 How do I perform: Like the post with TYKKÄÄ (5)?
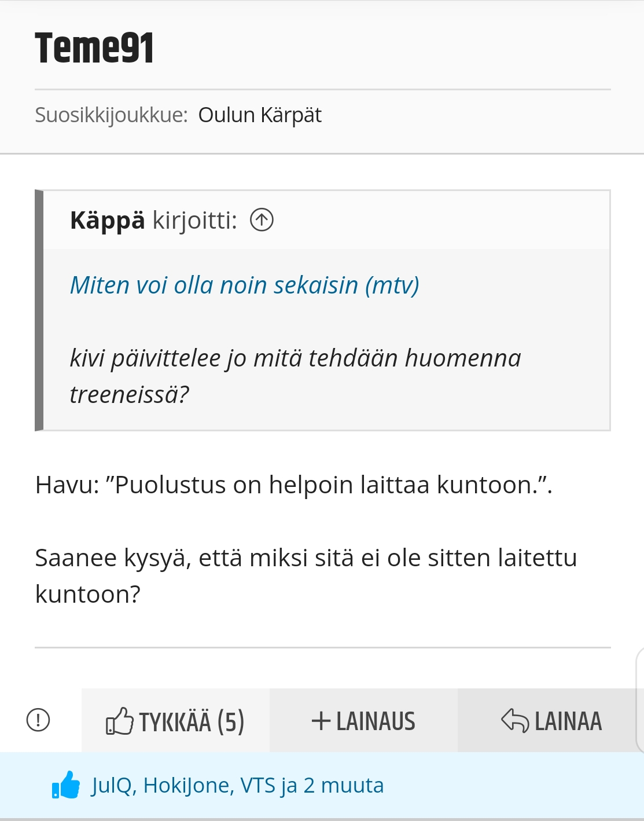[175, 721]
